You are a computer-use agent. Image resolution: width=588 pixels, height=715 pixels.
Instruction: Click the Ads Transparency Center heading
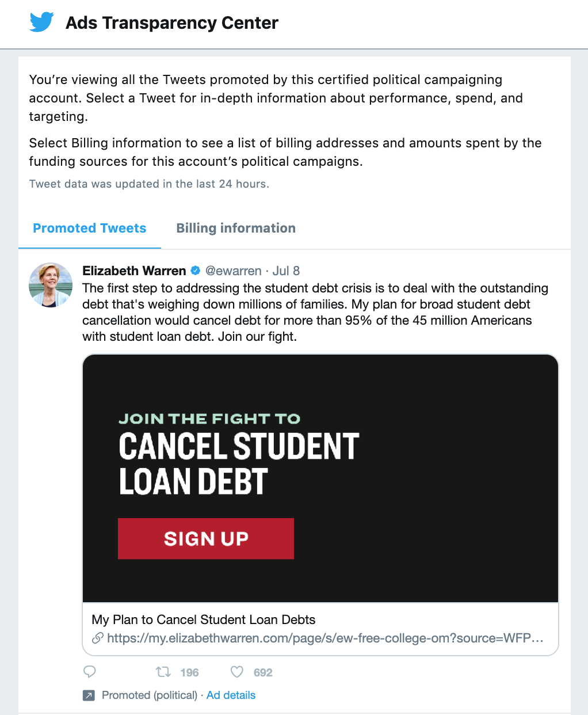point(172,23)
